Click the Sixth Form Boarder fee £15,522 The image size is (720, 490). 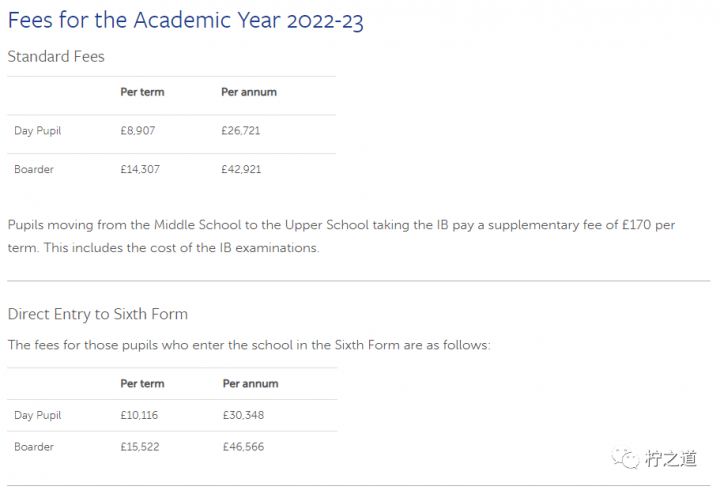140,447
